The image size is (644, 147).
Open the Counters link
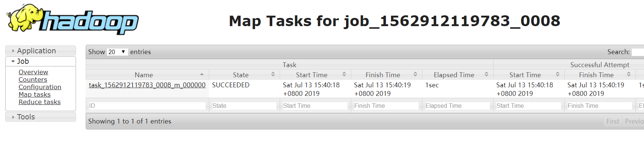[33, 79]
